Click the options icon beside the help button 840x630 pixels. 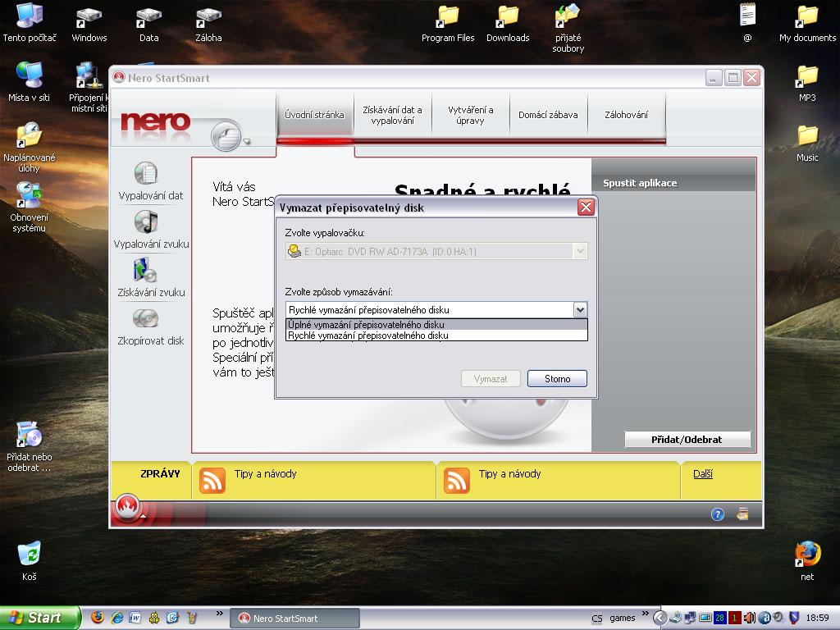click(742, 514)
